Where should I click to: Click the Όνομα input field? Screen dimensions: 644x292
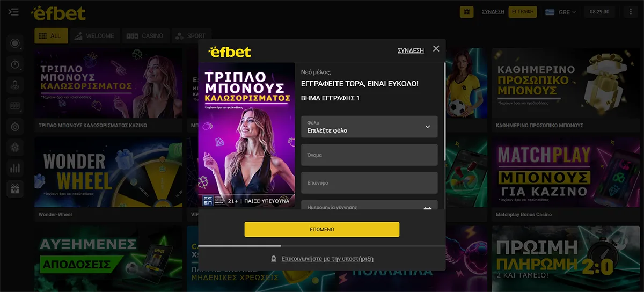click(369, 155)
